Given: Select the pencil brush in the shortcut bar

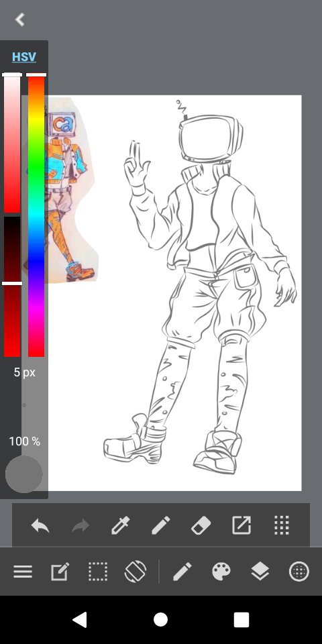Looking at the screenshot, I should tap(161, 525).
